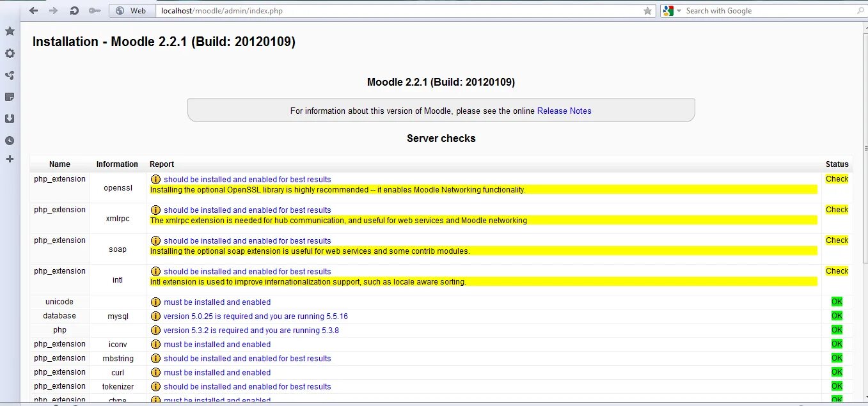Select the 'tokenizer' information cell
The image size is (868, 406).
click(118, 386)
